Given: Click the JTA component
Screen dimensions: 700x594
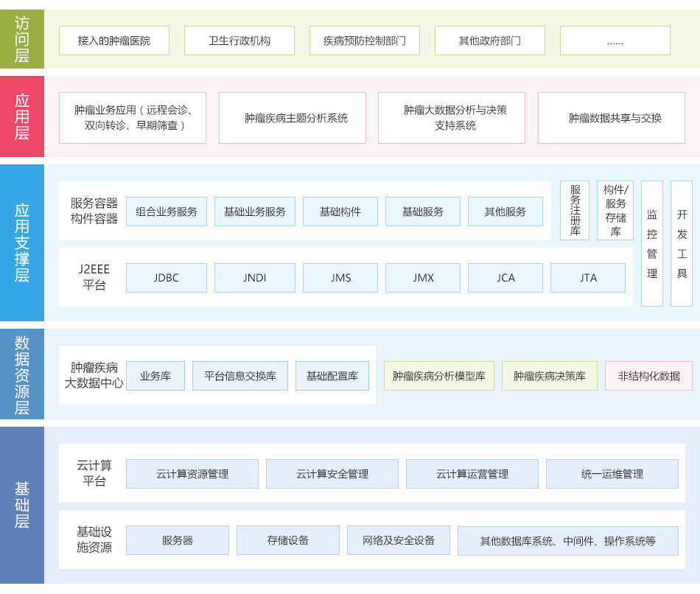Looking at the screenshot, I should (587, 278).
